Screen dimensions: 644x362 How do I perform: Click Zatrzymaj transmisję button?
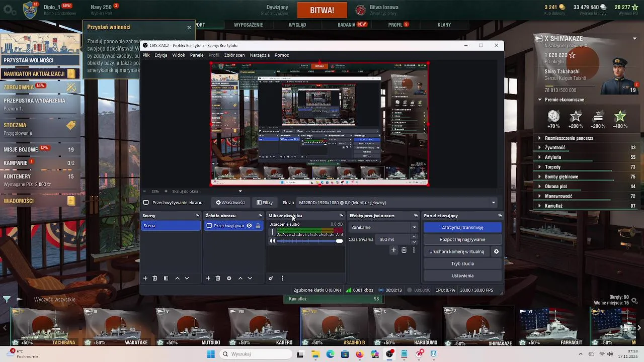(x=462, y=227)
